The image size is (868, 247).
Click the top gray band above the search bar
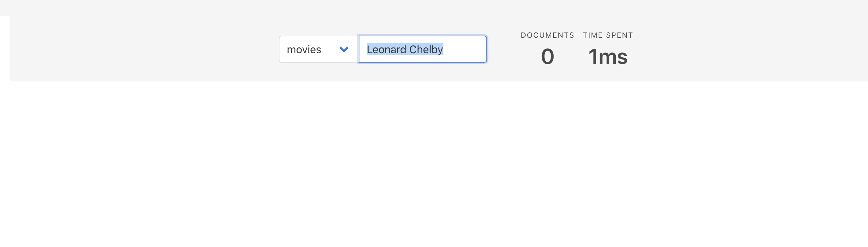click(x=434, y=8)
